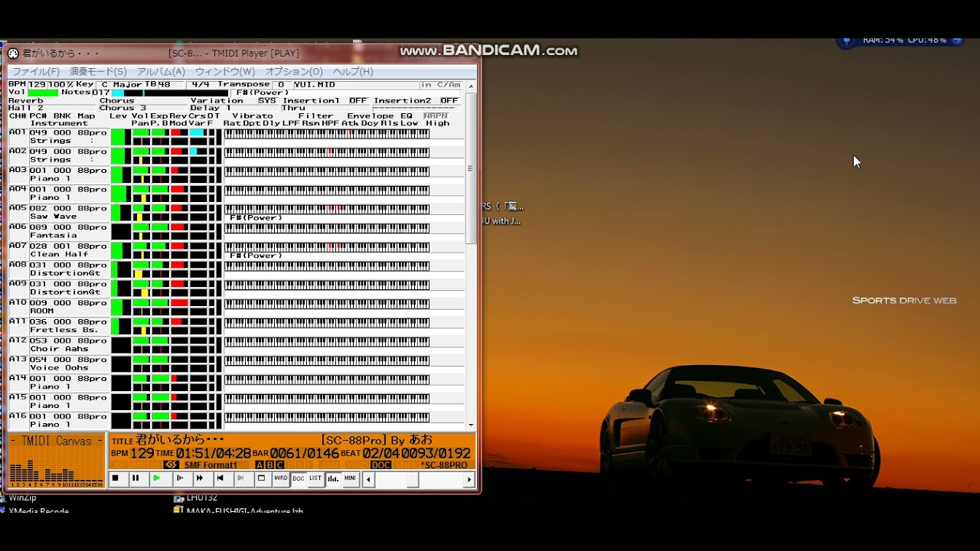The width and height of the screenshot is (980, 551).
Task: Toggle the DOC display button
Action: click(299, 478)
